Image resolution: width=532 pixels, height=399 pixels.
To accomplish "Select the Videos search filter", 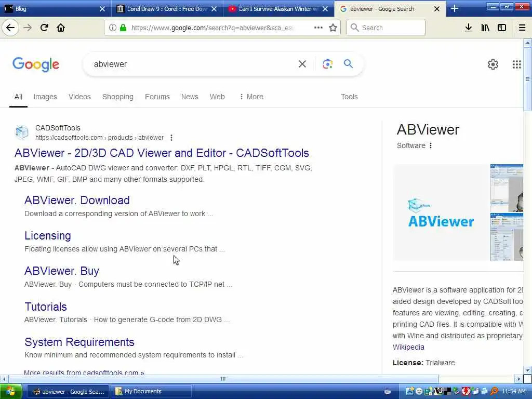I will [79, 97].
